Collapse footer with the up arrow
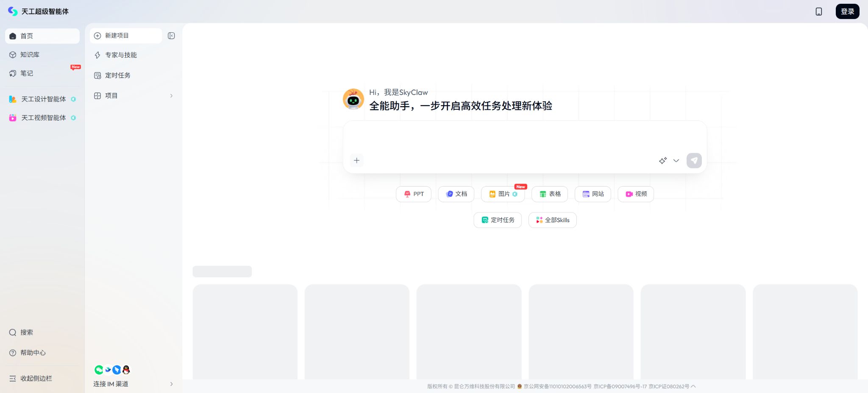 (x=693, y=386)
